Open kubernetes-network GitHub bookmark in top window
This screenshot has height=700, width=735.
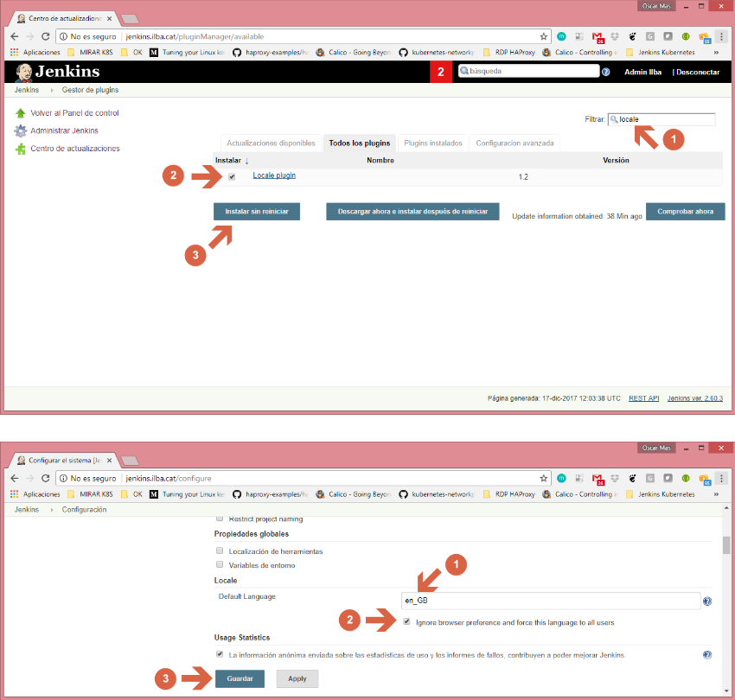[437, 52]
